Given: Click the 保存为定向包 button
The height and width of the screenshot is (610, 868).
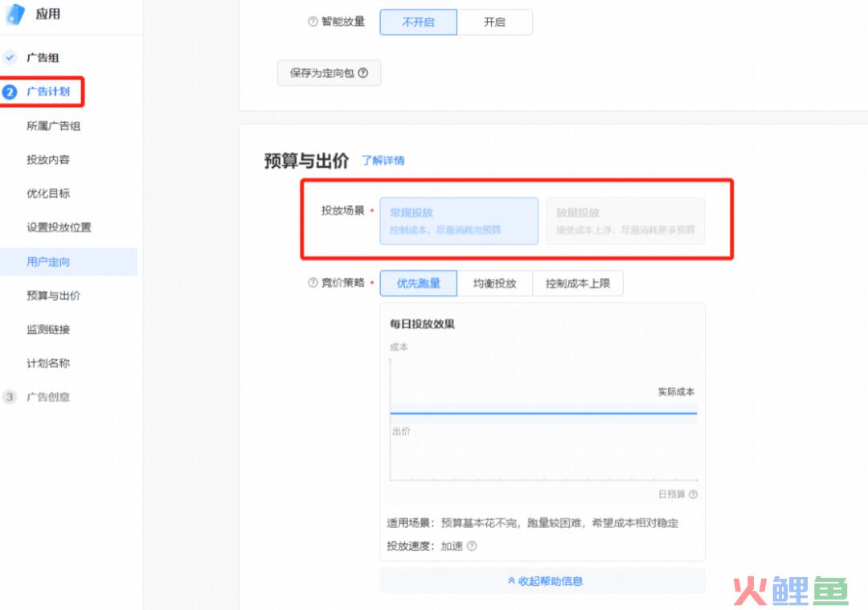Looking at the screenshot, I should click(329, 73).
